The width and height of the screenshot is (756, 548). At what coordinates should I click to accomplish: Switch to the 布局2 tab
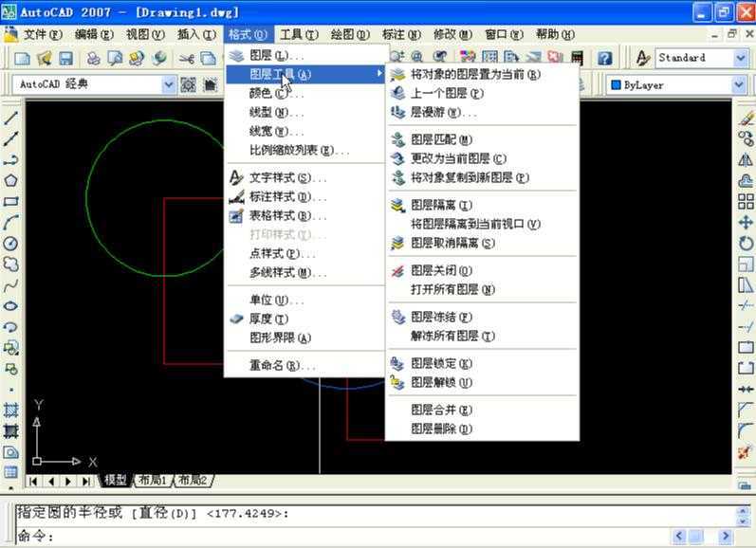tap(193, 480)
